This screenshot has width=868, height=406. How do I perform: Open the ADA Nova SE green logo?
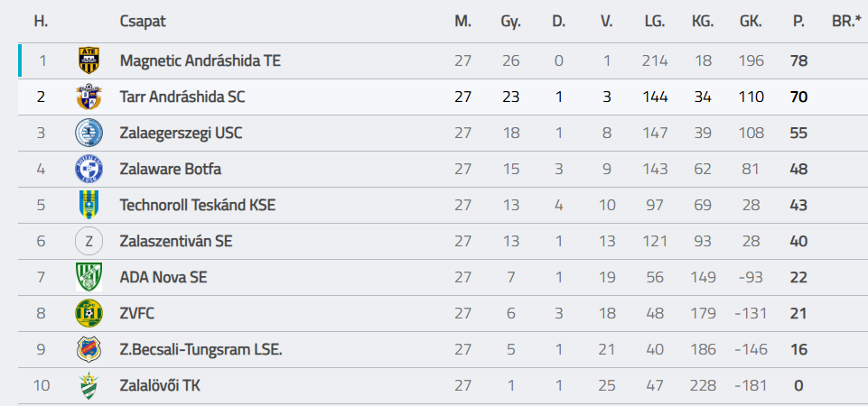click(89, 277)
